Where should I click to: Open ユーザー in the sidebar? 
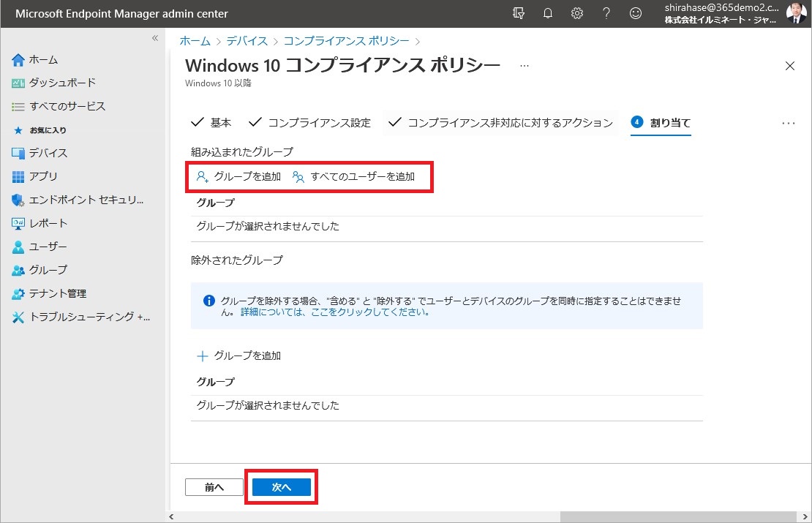(48, 247)
